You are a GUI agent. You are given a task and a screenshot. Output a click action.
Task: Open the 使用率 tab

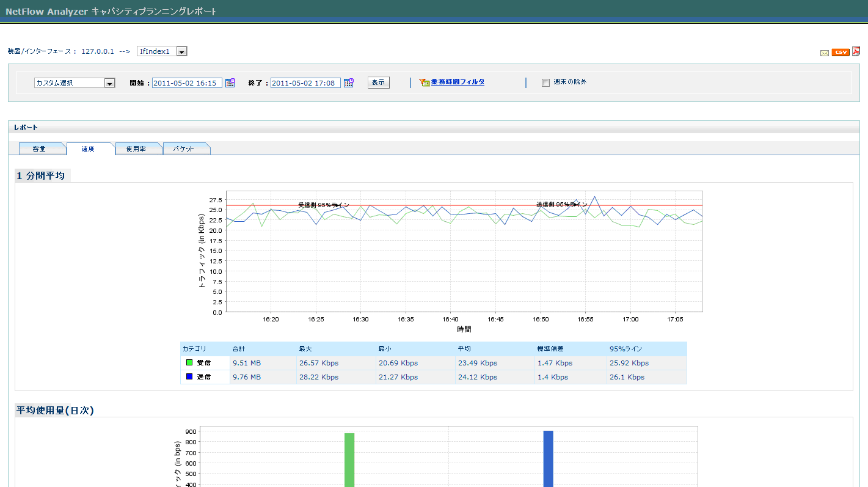[136, 148]
